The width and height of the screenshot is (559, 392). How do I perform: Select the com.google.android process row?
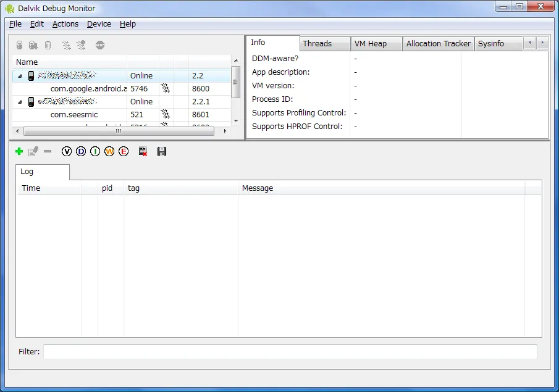pos(121,88)
